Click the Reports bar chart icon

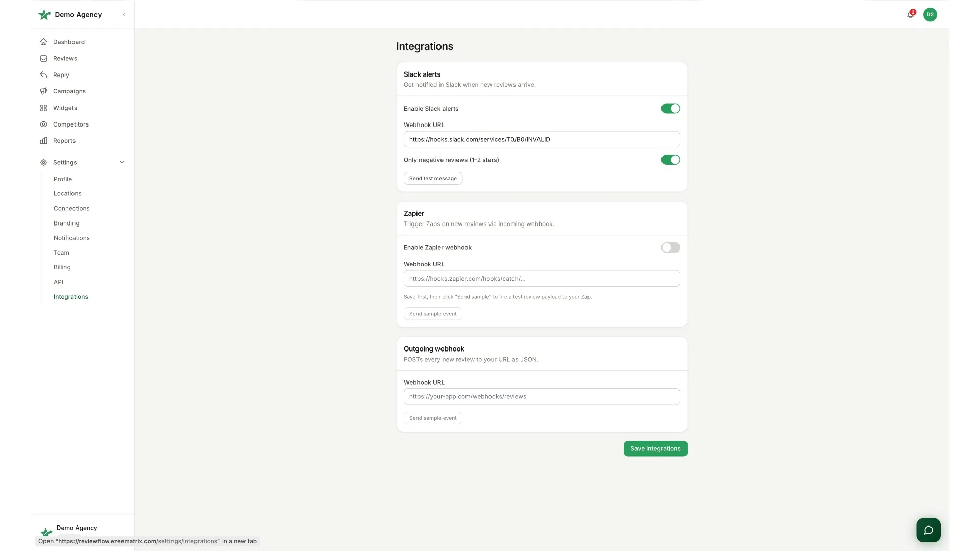click(44, 141)
